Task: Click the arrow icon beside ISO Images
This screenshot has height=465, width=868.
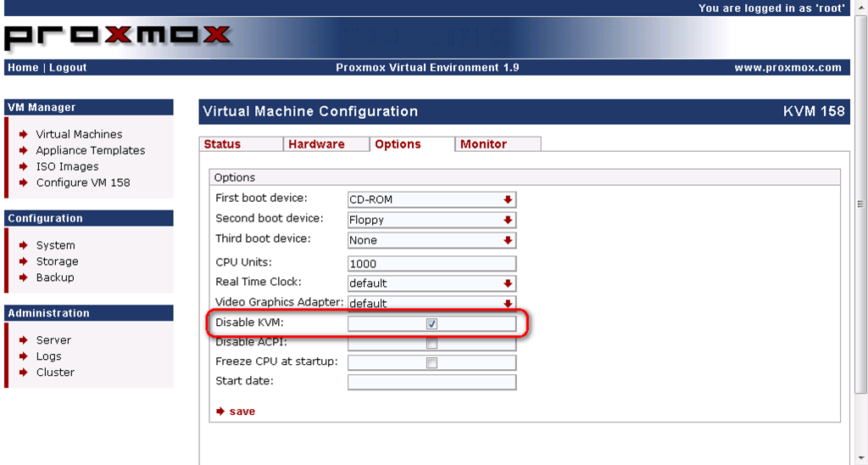Action: 23,166
